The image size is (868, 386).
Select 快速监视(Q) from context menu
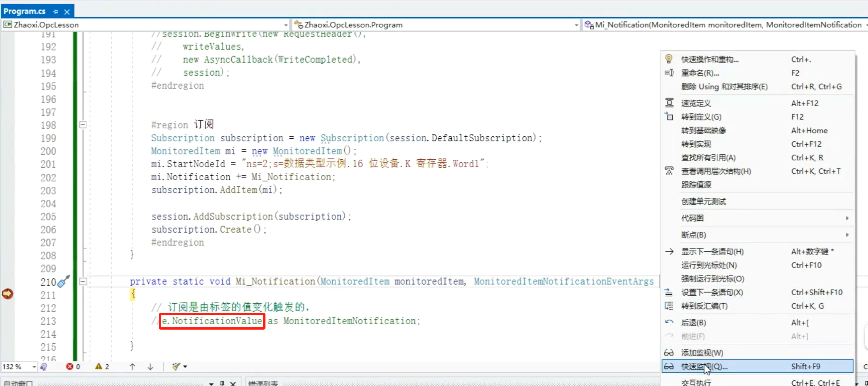coord(704,366)
